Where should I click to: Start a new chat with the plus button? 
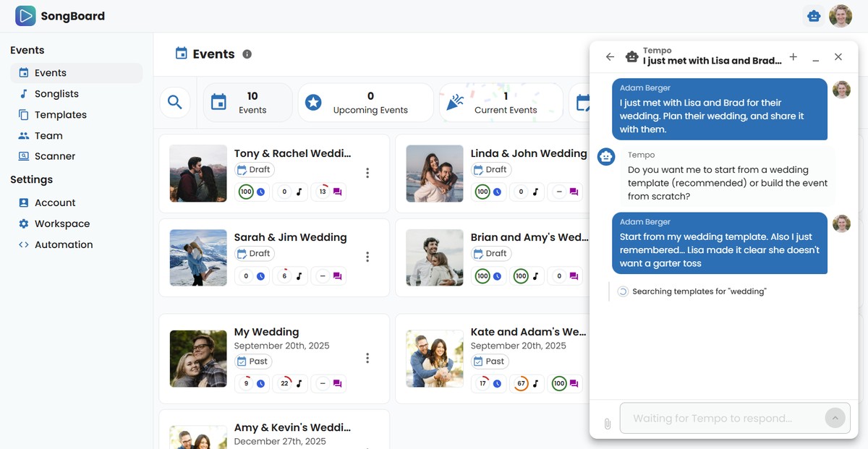(x=793, y=56)
